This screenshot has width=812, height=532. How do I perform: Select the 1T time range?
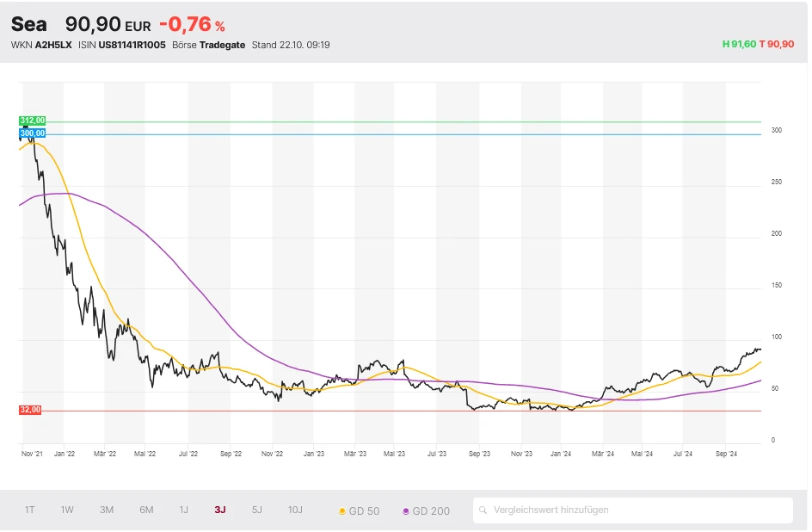(30, 510)
